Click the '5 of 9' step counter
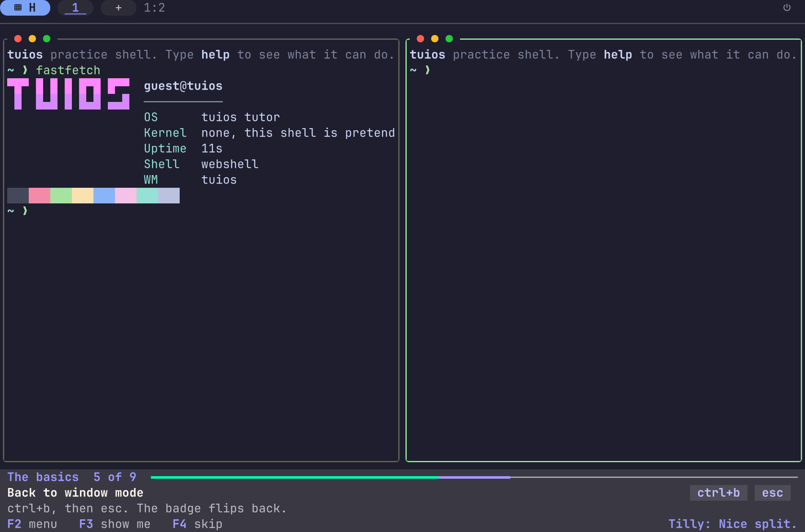The width and height of the screenshot is (805, 532). 115,477
